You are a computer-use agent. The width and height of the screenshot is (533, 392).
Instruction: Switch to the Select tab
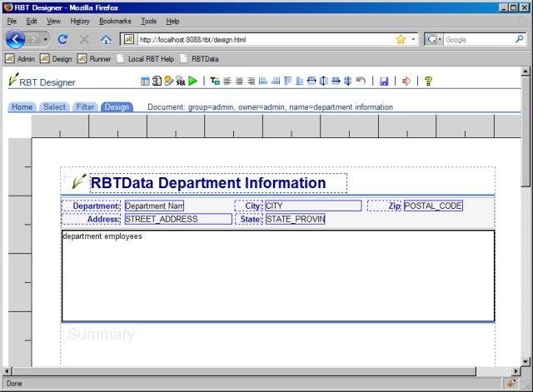click(54, 107)
